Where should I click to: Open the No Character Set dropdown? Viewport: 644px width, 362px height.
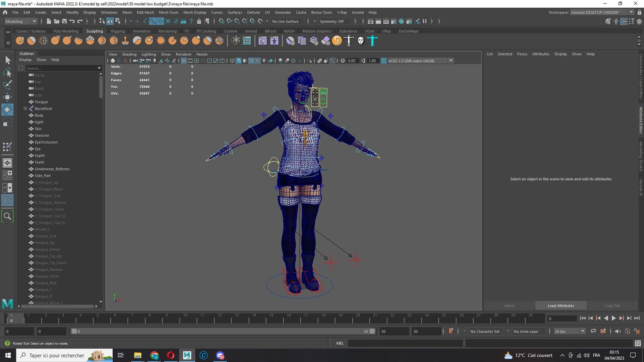tap(485, 331)
